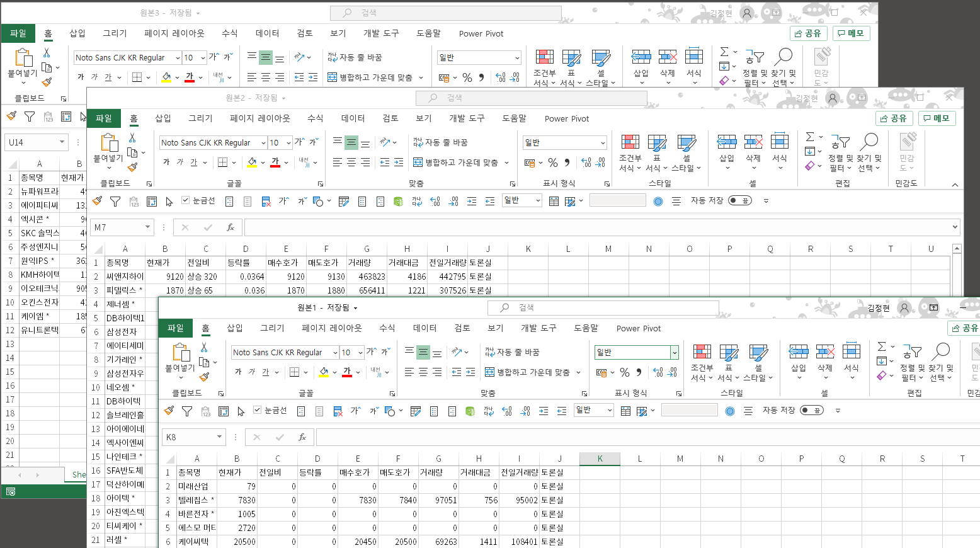Toggle italic 가 in 원본1 window
The height and width of the screenshot is (548, 980).
[x=252, y=372]
